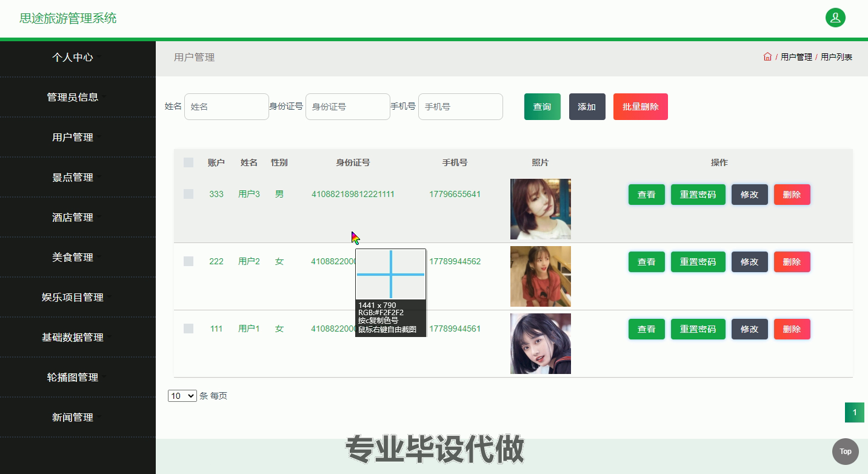
Task: Click ID number 410882189812221111
Action: click(x=353, y=194)
